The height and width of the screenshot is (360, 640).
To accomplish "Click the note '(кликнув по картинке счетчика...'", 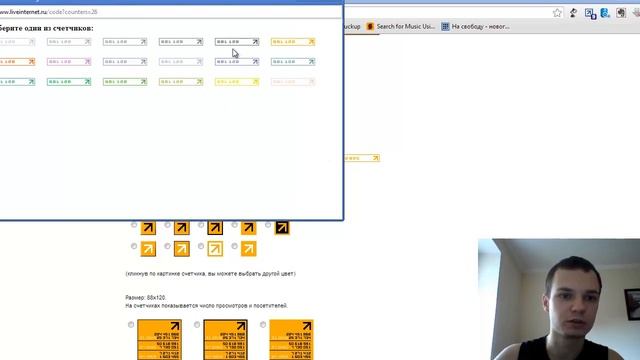I will [x=211, y=273].
